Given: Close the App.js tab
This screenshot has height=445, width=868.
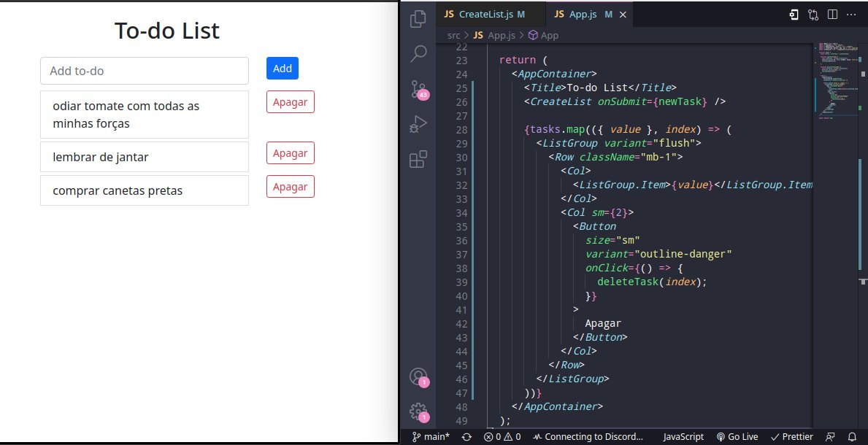Looking at the screenshot, I should pyautogui.click(x=623, y=15).
